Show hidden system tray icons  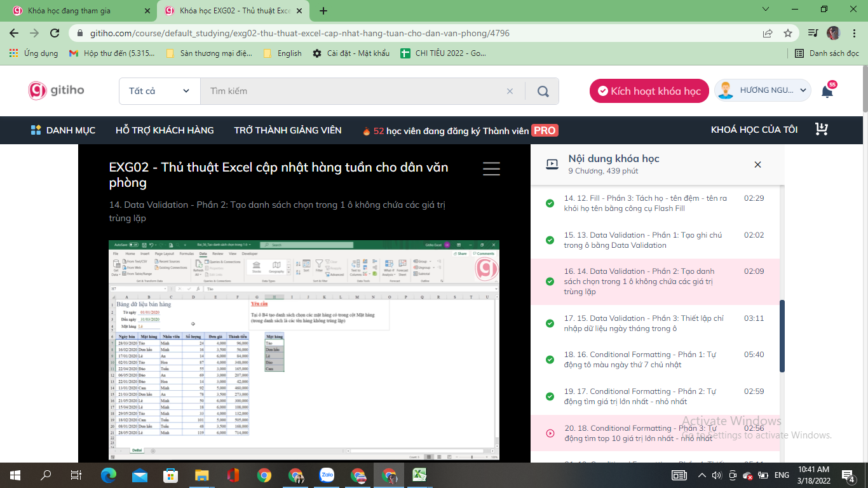702,475
